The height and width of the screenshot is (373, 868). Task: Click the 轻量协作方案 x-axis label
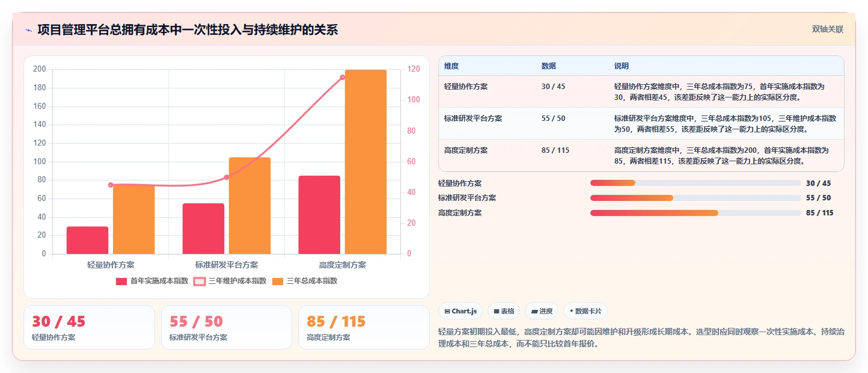(111, 265)
